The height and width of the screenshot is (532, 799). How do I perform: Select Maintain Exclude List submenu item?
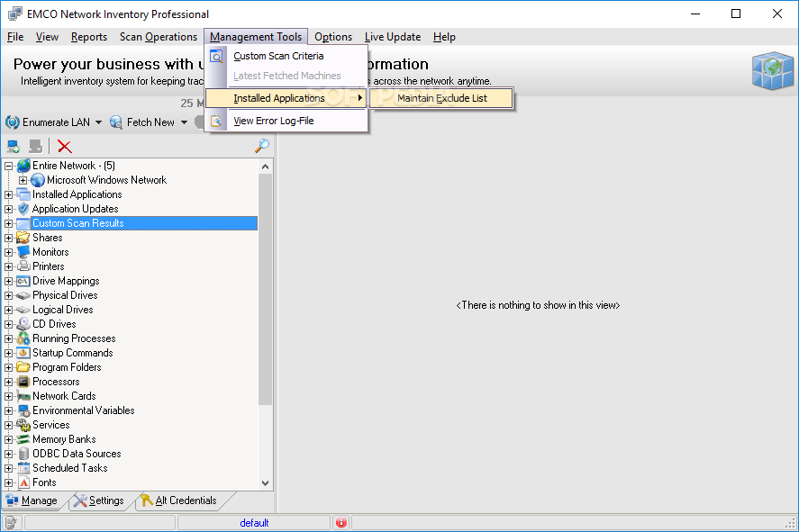(x=441, y=98)
